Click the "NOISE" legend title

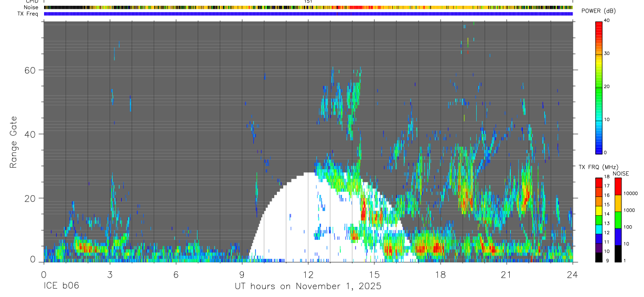pyautogui.click(x=621, y=173)
